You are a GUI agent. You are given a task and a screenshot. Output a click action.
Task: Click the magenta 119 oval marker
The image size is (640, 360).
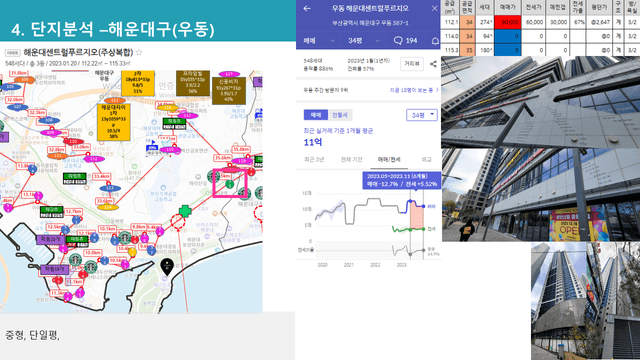242,161
